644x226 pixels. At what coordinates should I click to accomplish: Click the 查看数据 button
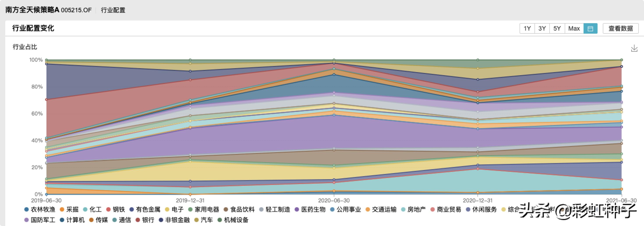(621, 28)
